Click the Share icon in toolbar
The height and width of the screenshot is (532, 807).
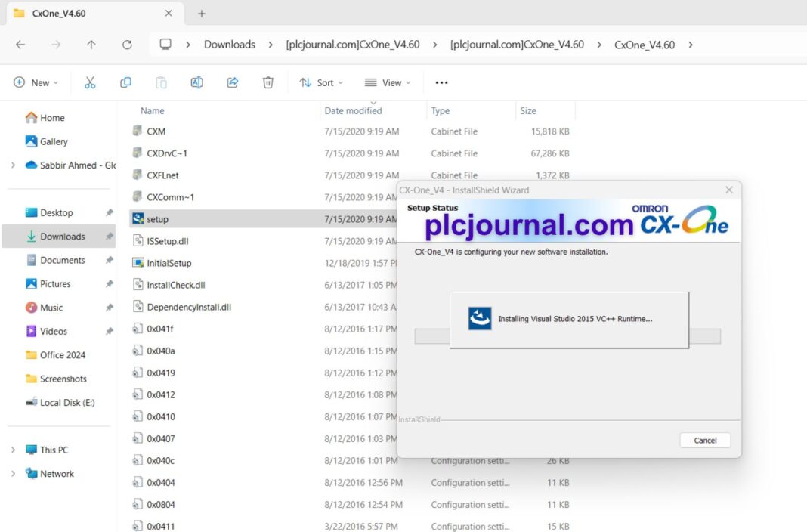tap(233, 82)
